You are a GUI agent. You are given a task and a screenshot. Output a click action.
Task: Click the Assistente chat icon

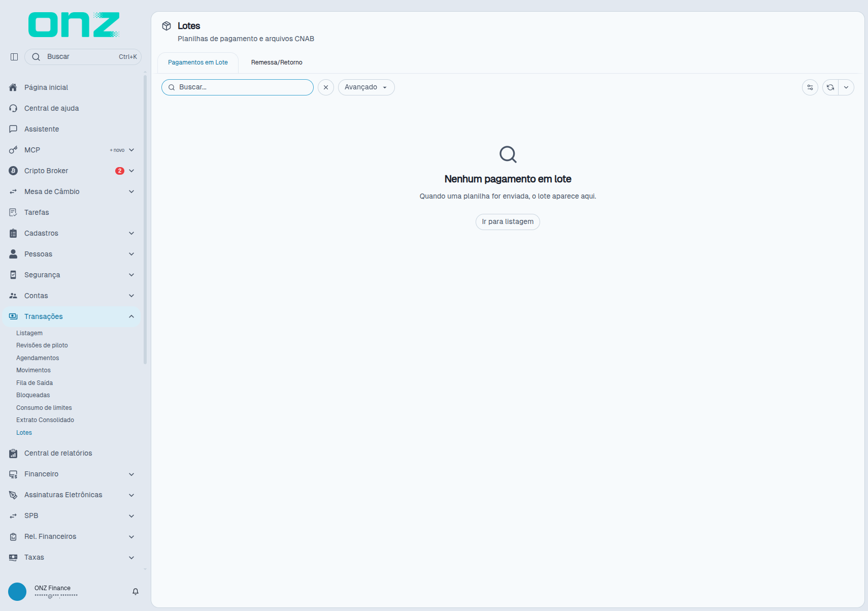[13, 129]
